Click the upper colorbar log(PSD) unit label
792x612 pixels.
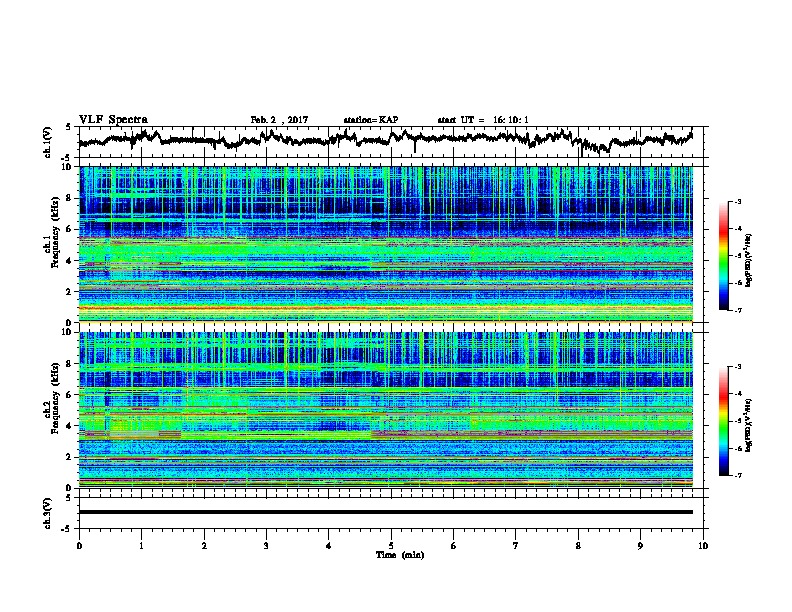749,261
